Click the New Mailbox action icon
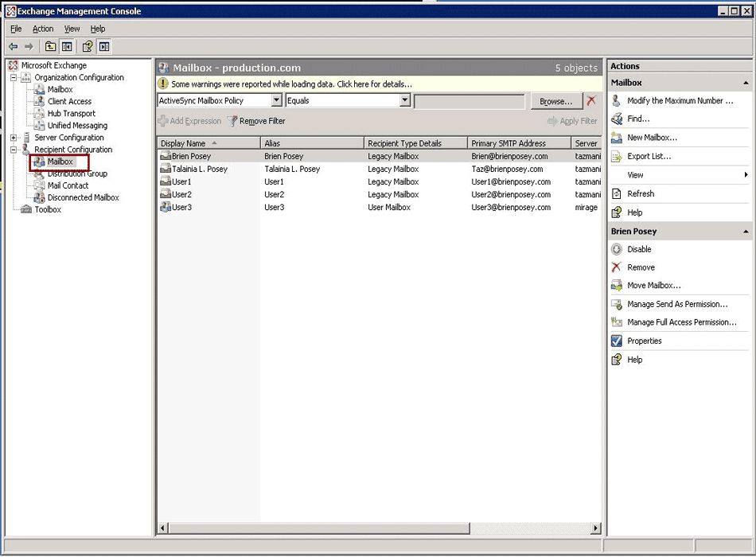The height and width of the screenshot is (557, 756). [x=616, y=138]
